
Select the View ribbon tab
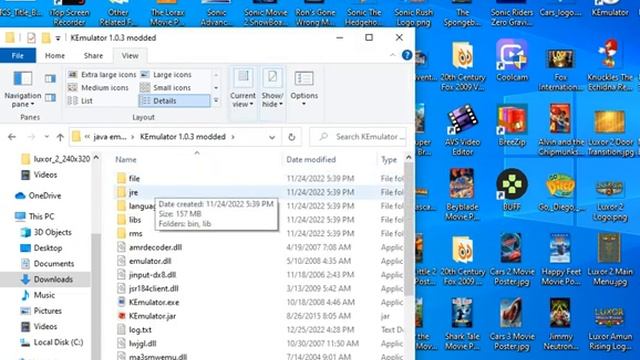[x=130, y=56]
